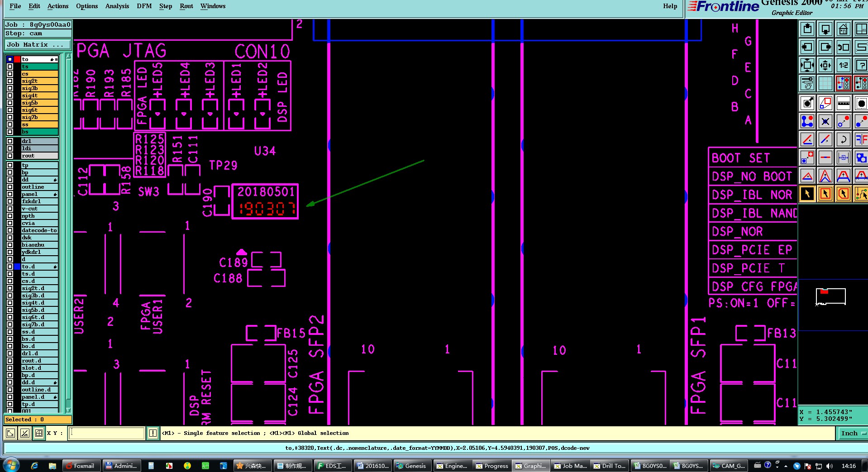Activate the single select arrow tool
The width and height of the screenshot is (868, 472).
(x=807, y=194)
